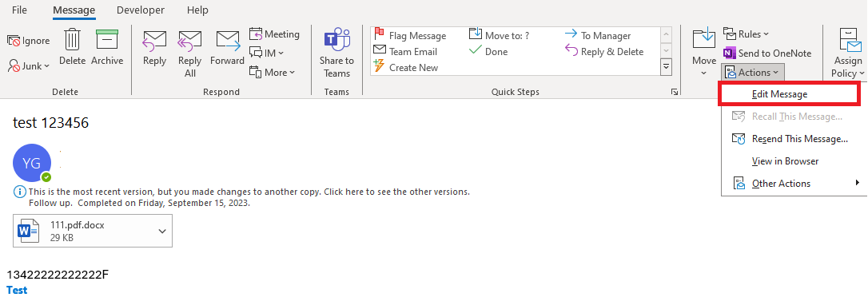
Task: Open the Help ribbon tab
Action: click(x=197, y=10)
